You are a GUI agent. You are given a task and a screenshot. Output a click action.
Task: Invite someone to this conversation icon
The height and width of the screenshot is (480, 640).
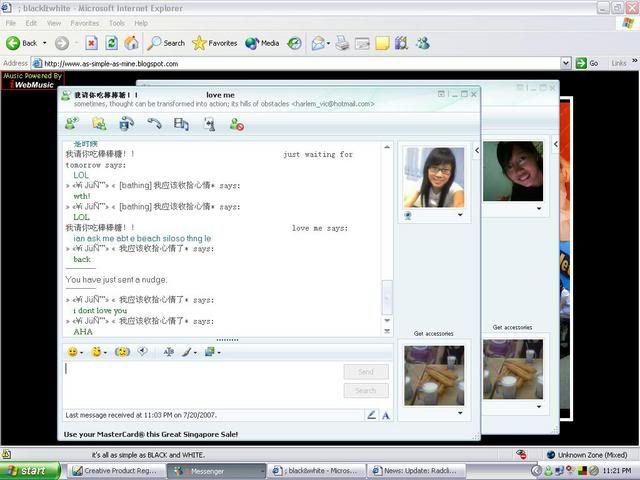[x=72, y=123]
